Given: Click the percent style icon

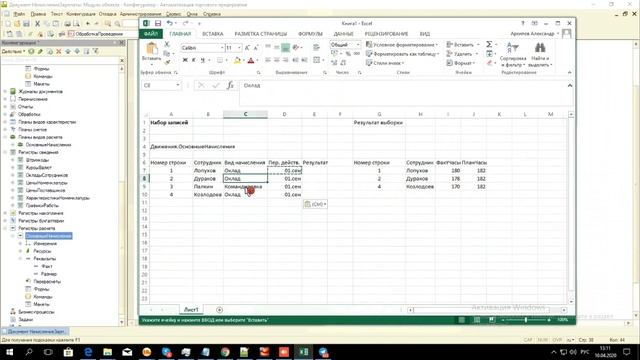Looking at the screenshot, I should point(348,53).
